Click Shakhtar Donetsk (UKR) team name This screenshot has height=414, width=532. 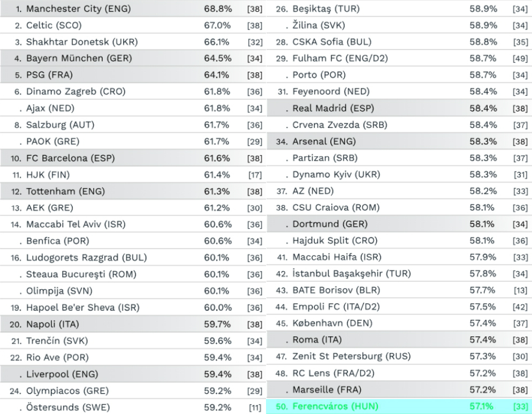(x=82, y=42)
